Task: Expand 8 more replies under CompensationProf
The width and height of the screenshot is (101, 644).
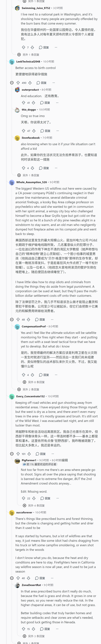Action: point(34,382)
